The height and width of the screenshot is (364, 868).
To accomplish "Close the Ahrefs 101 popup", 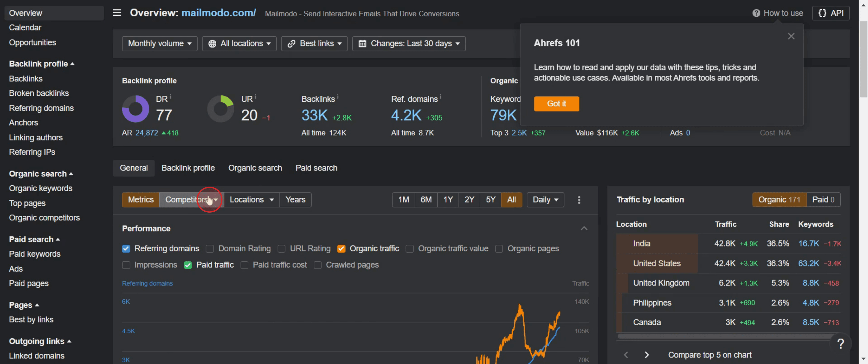I will [791, 36].
